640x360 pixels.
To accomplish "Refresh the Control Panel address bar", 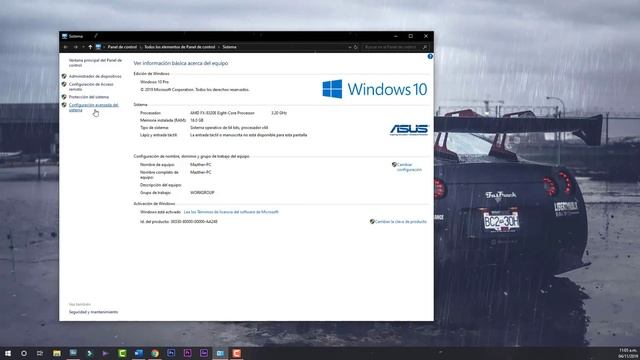I will (356, 47).
